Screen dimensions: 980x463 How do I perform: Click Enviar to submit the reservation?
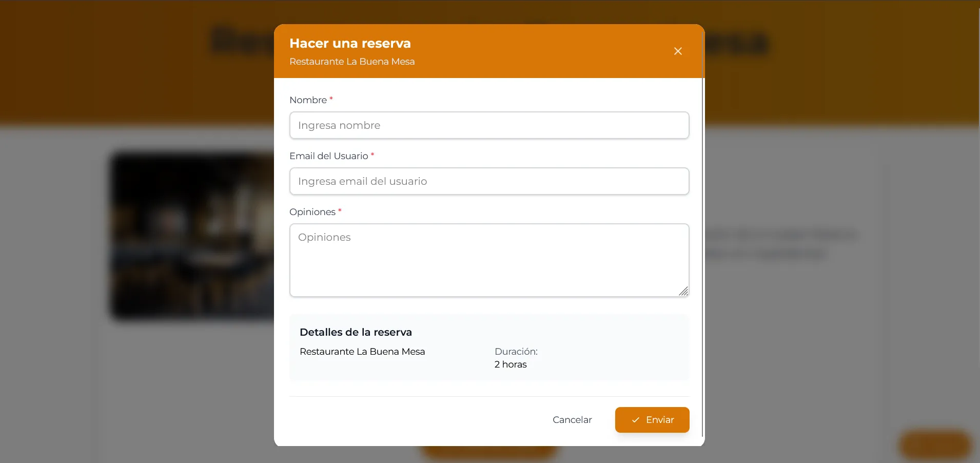click(x=652, y=419)
